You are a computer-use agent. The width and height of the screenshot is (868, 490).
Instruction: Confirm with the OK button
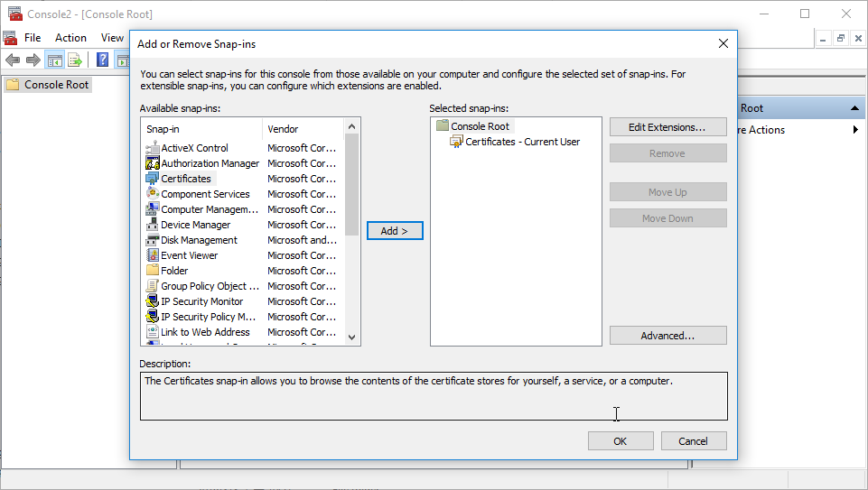(x=621, y=441)
